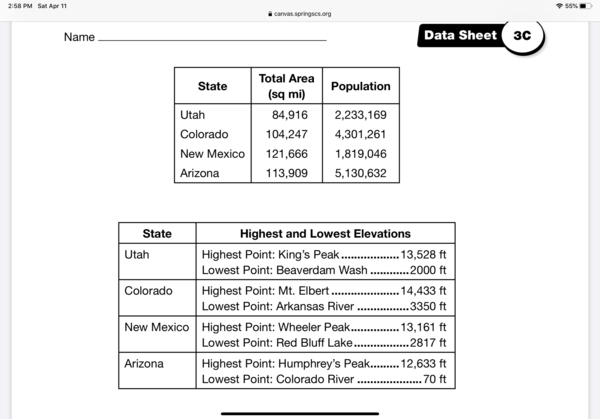Click Arizona in the elevations table
The width and height of the screenshot is (600, 419).
(144, 364)
